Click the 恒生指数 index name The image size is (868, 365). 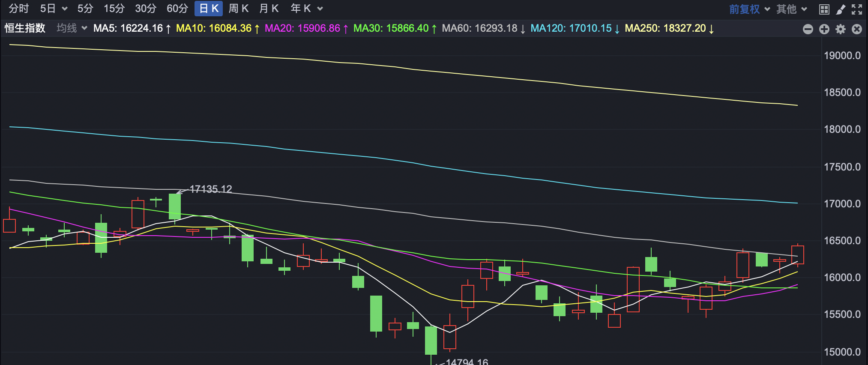(25, 28)
